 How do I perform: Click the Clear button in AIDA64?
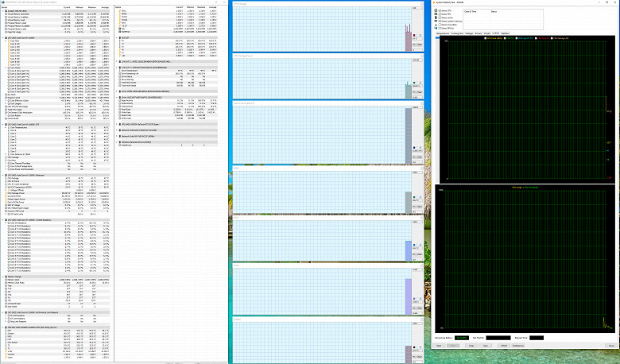click(471, 346)
